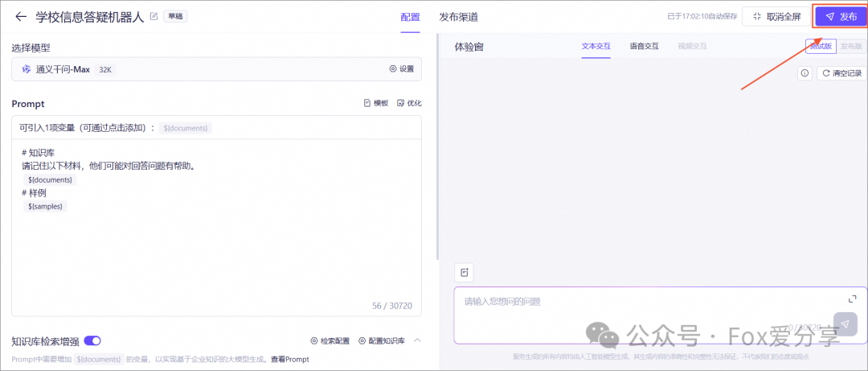Click the ${samples} variable in prompt

point(45,206)
